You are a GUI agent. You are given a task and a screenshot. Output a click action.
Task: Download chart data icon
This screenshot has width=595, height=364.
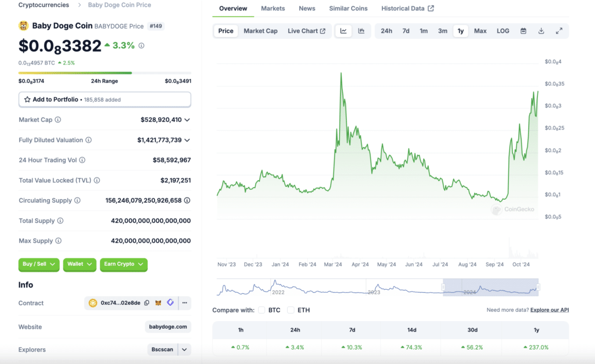coord(541,31)
